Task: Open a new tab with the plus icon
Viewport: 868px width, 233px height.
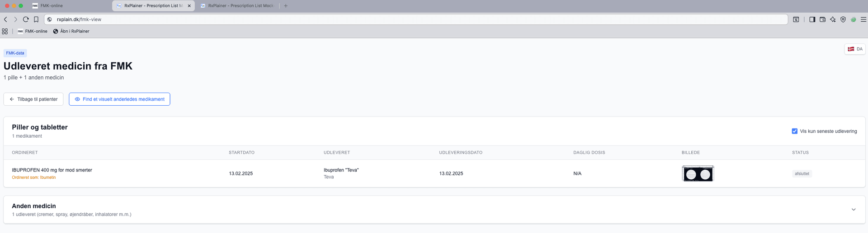Action: [x=286, y=6]
